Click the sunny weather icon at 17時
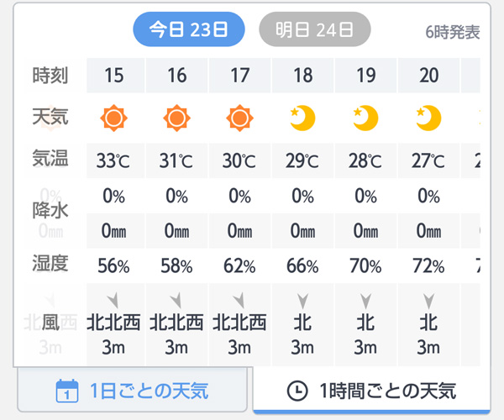 point(239,118)
